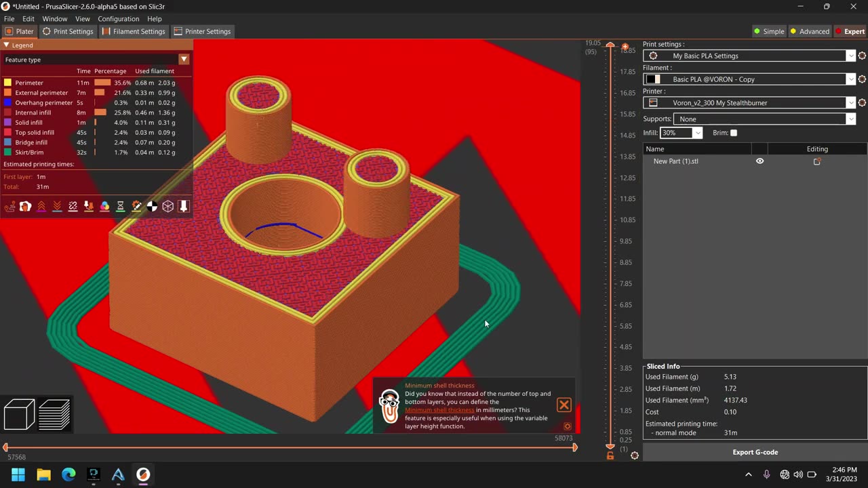This screenshot has width=868, height=488.
Task: Open the Feature type dropdown in legend
Action: point(184,60)
